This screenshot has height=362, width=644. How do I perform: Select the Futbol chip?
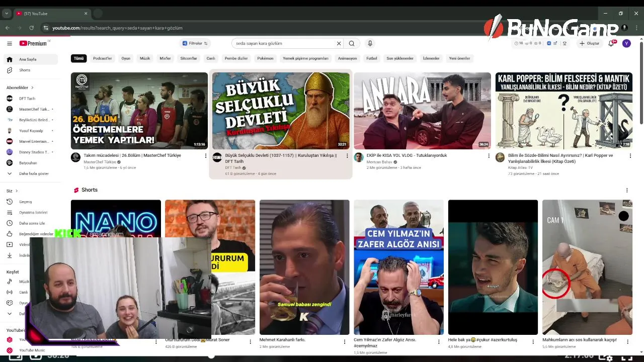tap(372, 58)
